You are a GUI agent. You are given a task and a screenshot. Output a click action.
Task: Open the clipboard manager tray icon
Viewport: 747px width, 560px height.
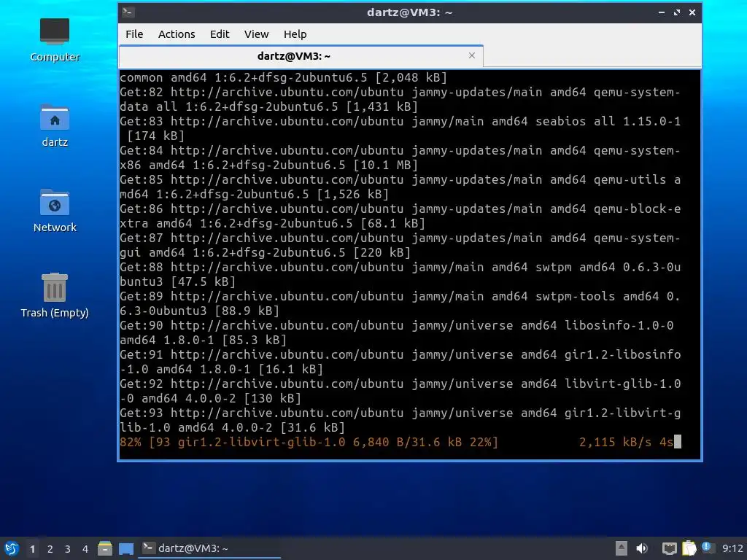tap(689, 548)
